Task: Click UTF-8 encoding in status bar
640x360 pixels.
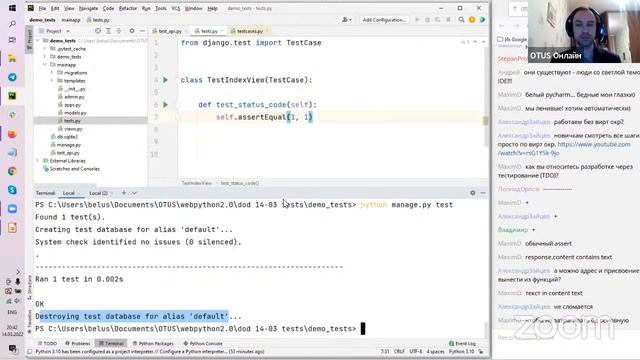Action: tap(416, 351)
